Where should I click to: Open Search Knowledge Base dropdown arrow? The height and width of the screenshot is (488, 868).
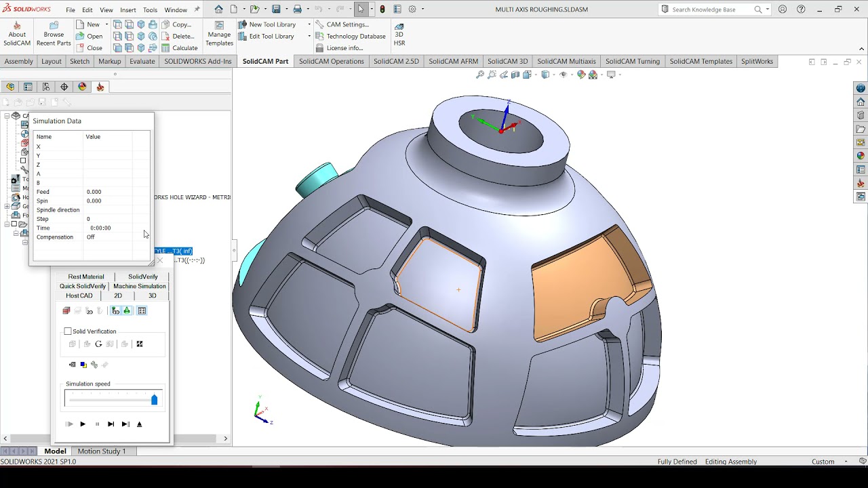[767, 9]
